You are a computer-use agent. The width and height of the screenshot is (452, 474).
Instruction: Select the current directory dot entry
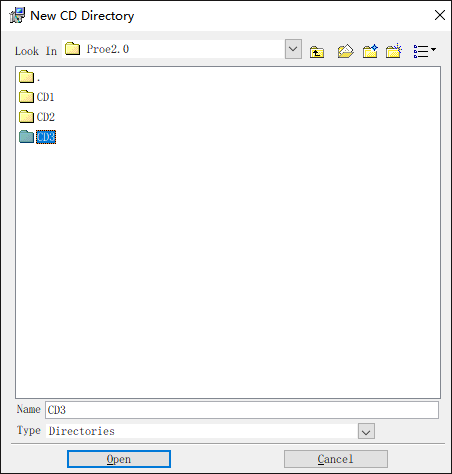click(x=39, y=78)
